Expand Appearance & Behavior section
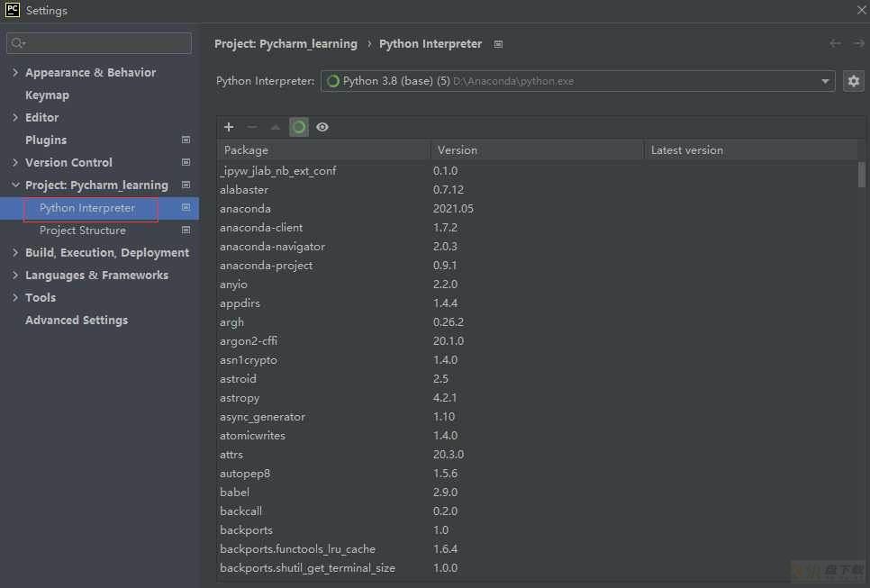The image size is (870, 588). [15, 72]
